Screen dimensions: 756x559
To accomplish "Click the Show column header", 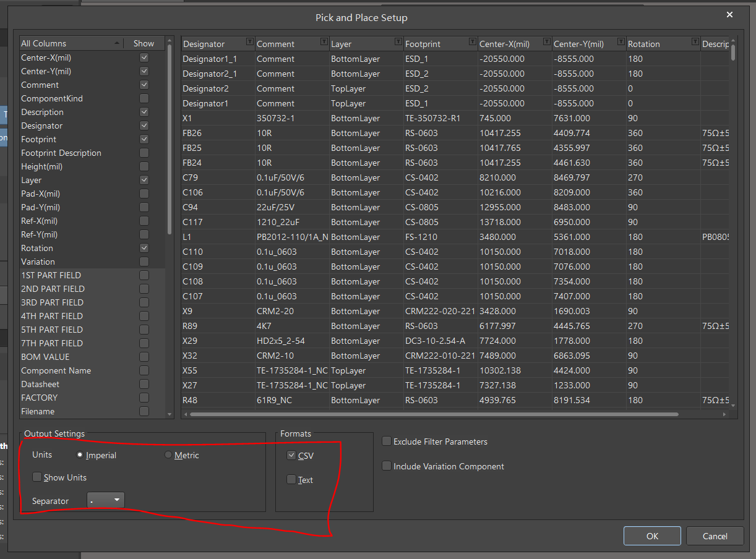I will [x=144, y=43].
